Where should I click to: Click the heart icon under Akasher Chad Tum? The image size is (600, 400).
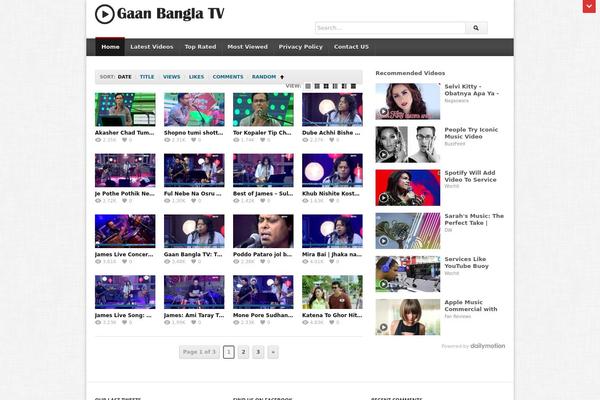(124, 140)
